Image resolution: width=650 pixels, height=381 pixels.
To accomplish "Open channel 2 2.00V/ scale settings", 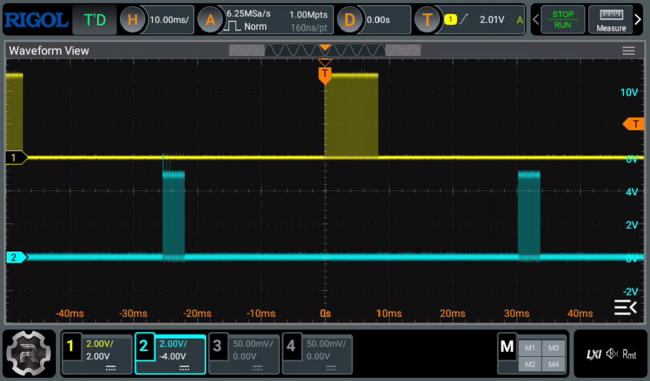I will [173, 344].
